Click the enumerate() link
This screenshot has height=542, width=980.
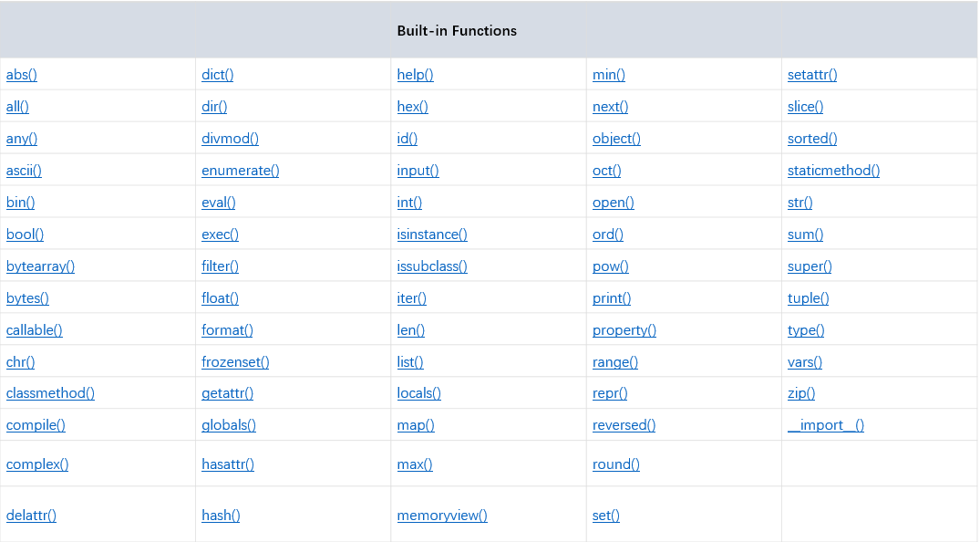(241, 171)
